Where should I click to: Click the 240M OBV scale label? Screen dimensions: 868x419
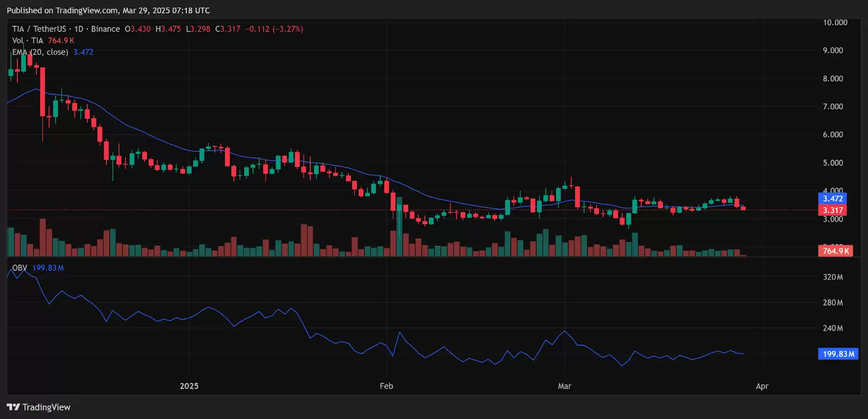tap(833, 328)
